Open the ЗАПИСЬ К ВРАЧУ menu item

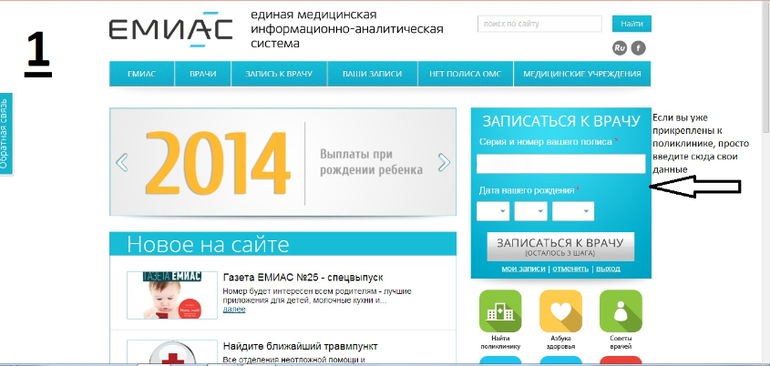pyautogui.click(x=279, y=74)
